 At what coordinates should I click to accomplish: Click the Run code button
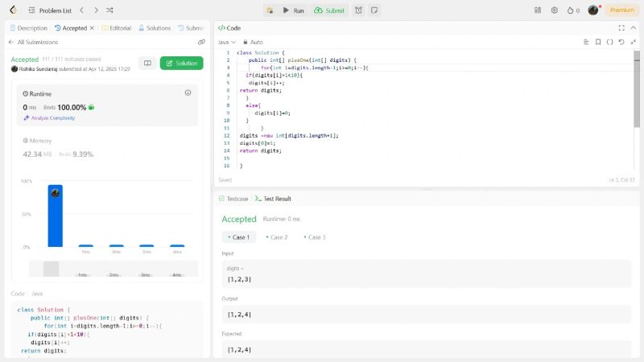[x=293, y=10]
